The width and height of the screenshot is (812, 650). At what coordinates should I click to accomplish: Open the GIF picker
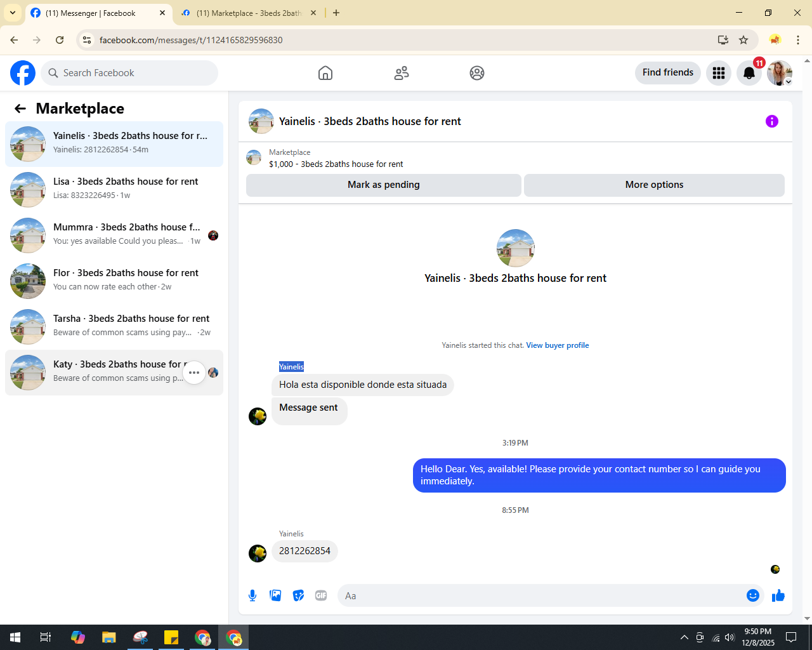pos(321,595)
